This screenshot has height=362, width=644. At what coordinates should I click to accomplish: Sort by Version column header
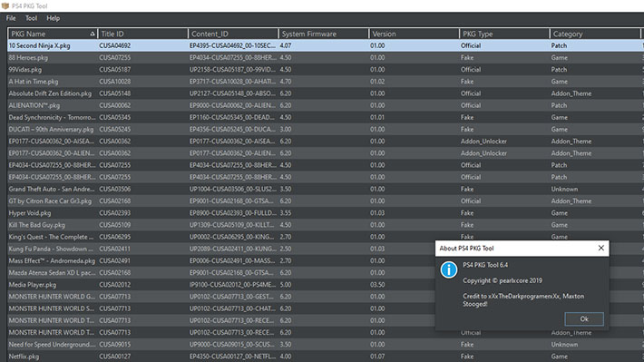pos(414,34)
